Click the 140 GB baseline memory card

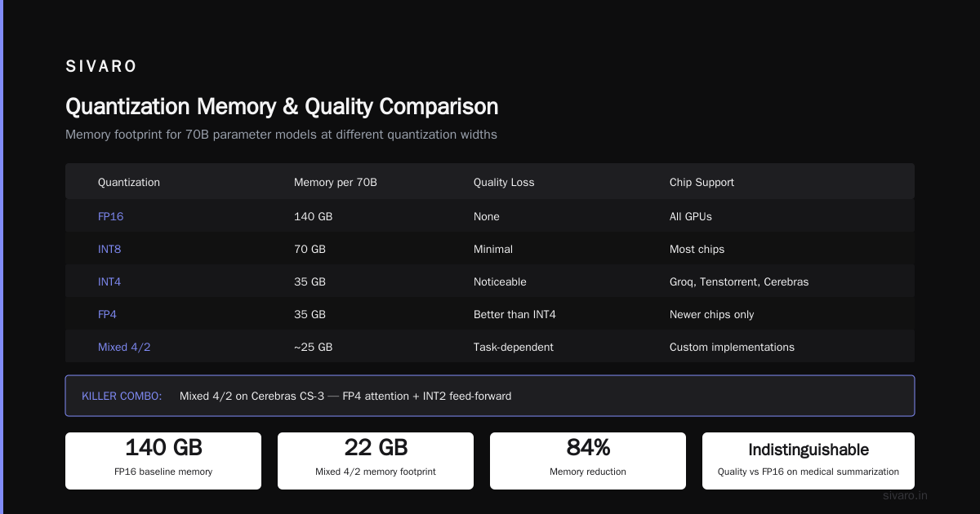(163, 461)
